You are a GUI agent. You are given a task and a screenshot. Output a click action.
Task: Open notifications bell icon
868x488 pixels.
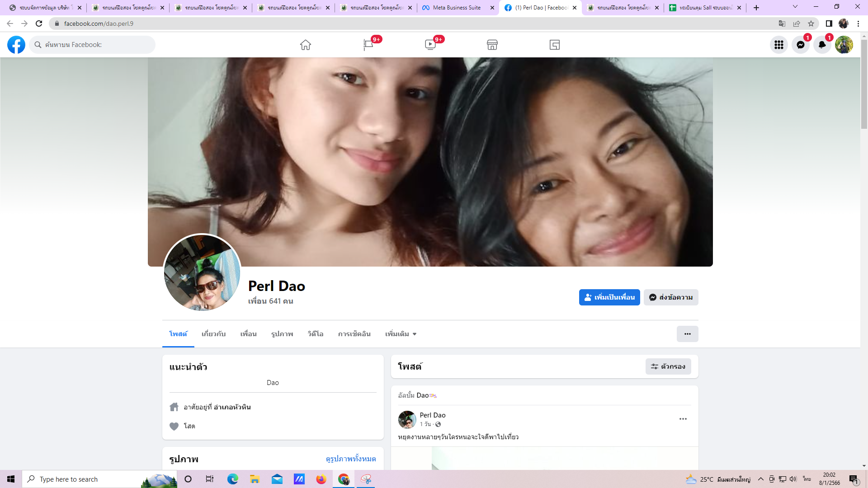click(x=822, y=45)
